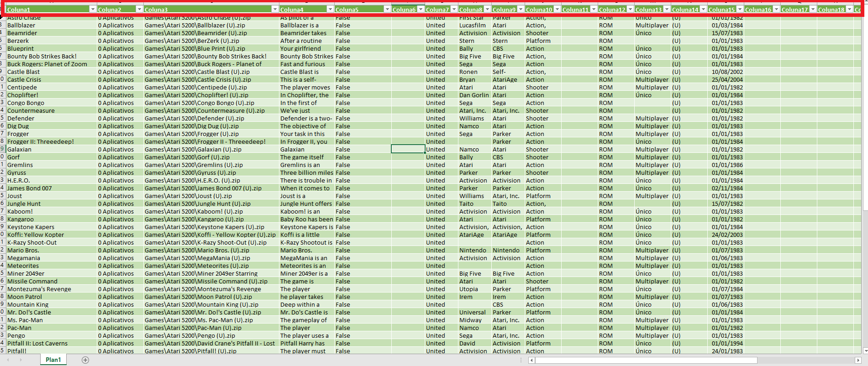Select the "Self-" cell in Castle Blast row
Viewport: 868px width, 366px height.
[508, 72]
